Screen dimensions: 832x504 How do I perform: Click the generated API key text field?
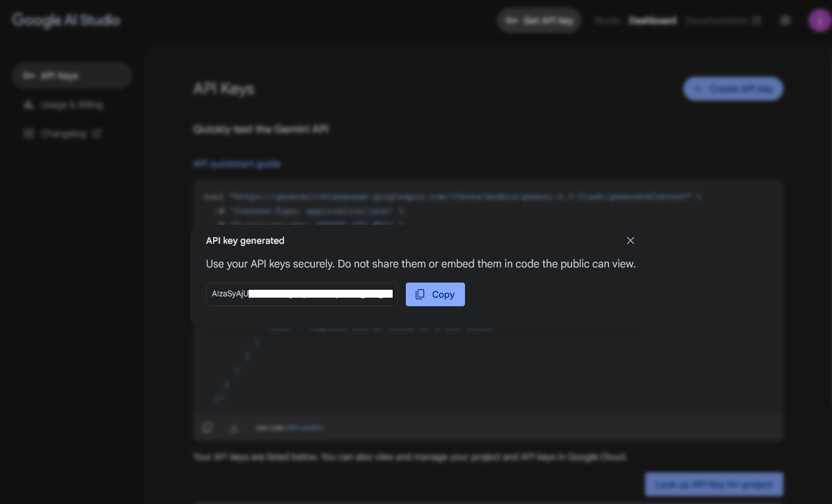tap(302, 294)
